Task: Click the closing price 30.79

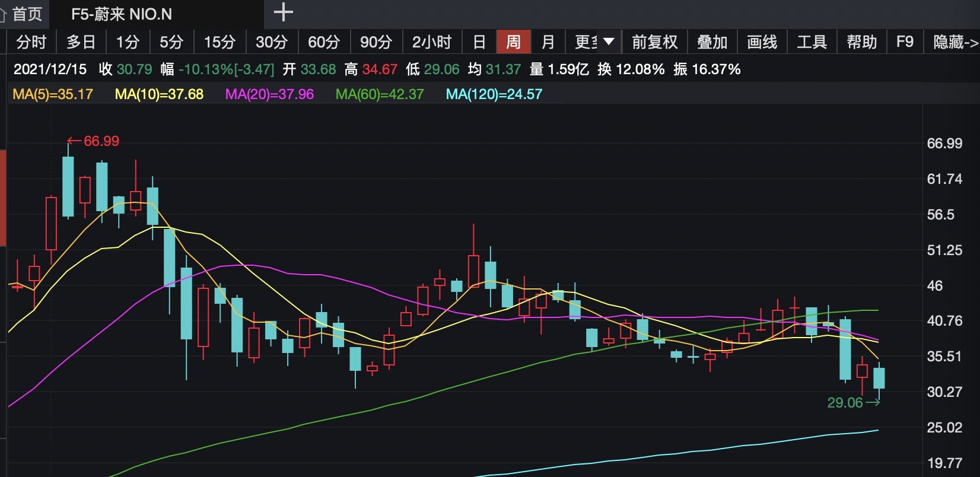Action: click(x=135, y=69)
